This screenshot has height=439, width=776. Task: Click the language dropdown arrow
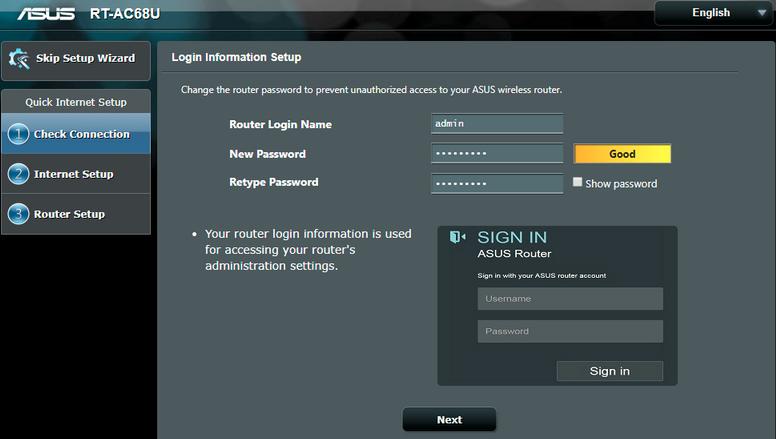coord(762,13)
